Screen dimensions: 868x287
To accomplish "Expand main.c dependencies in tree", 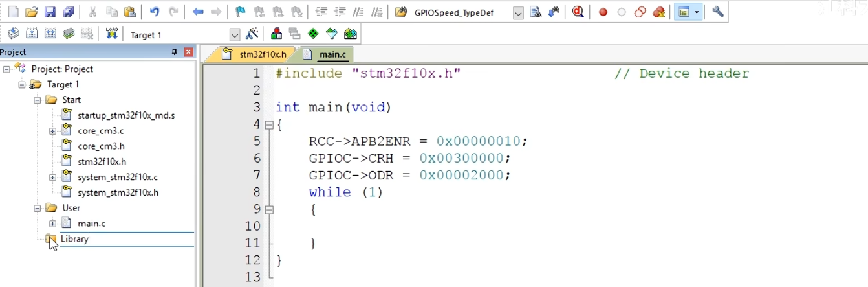I will [x=52, y=224].
